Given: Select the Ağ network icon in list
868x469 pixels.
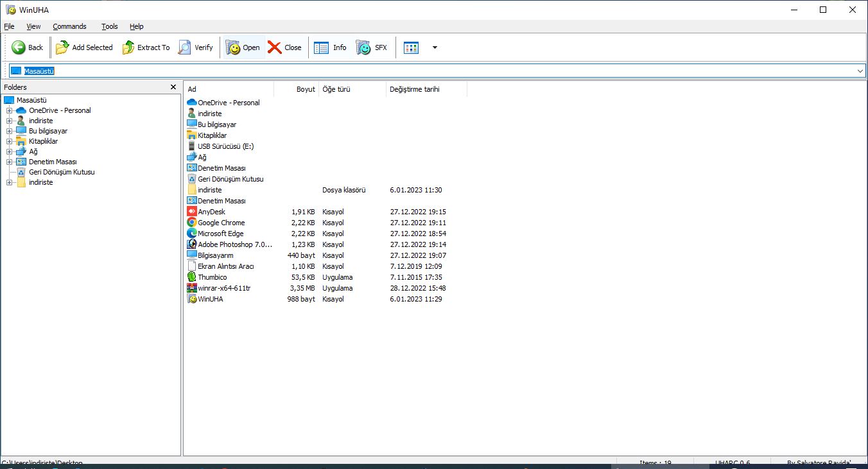Looking at the screenshot, I should click(192, 157).
